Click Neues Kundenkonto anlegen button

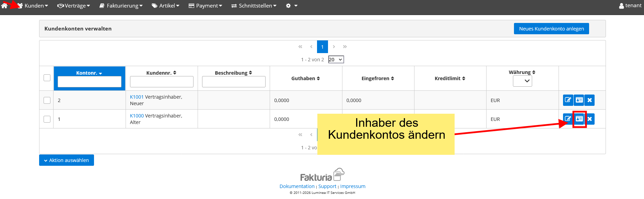coord(551,29)
